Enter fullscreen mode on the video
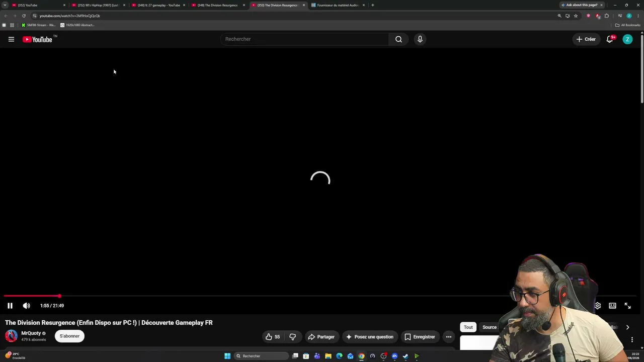This screenshot has width=644, height=362. click(627, 306)
